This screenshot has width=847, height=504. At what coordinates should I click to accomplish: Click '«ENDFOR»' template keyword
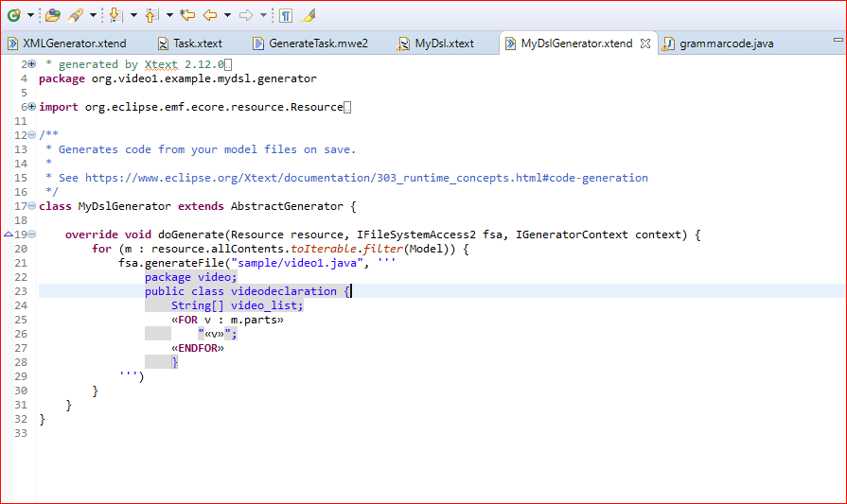click(x=198, y=348)
